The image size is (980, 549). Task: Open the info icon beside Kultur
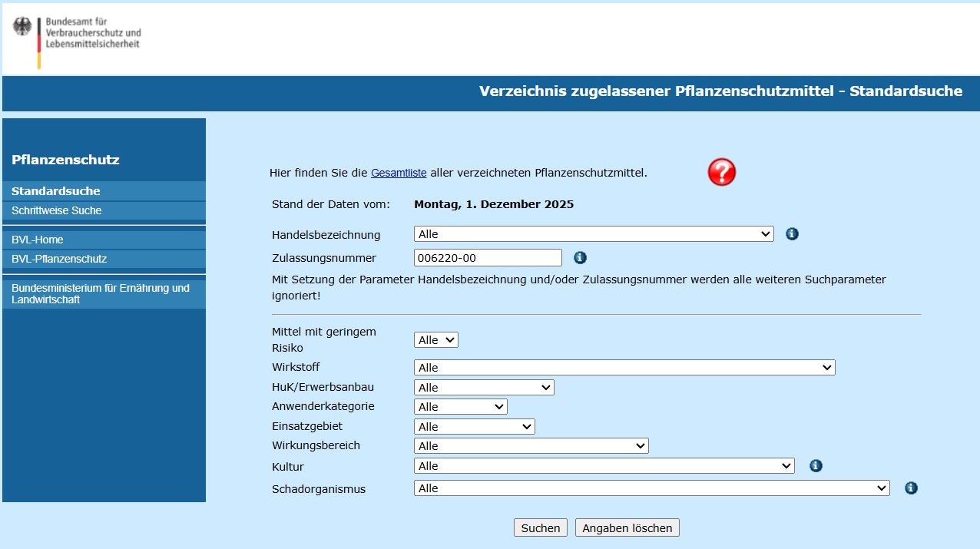tap(816, 465)
